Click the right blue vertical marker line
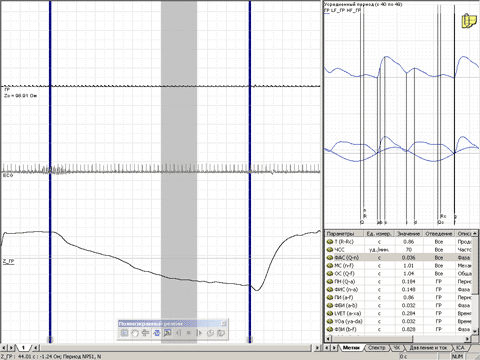The height and width of the screenshot is (360, 480). coord(250,172)
